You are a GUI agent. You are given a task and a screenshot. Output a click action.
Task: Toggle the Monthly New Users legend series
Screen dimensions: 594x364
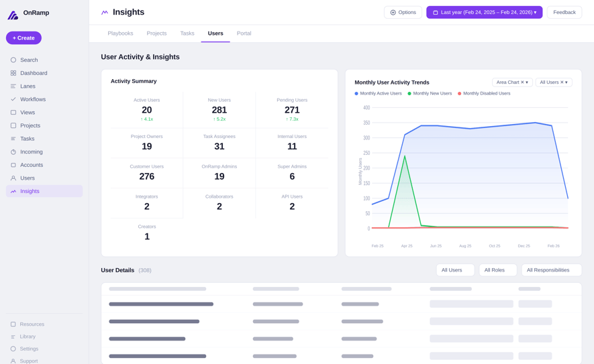click(x=430, y=93)
